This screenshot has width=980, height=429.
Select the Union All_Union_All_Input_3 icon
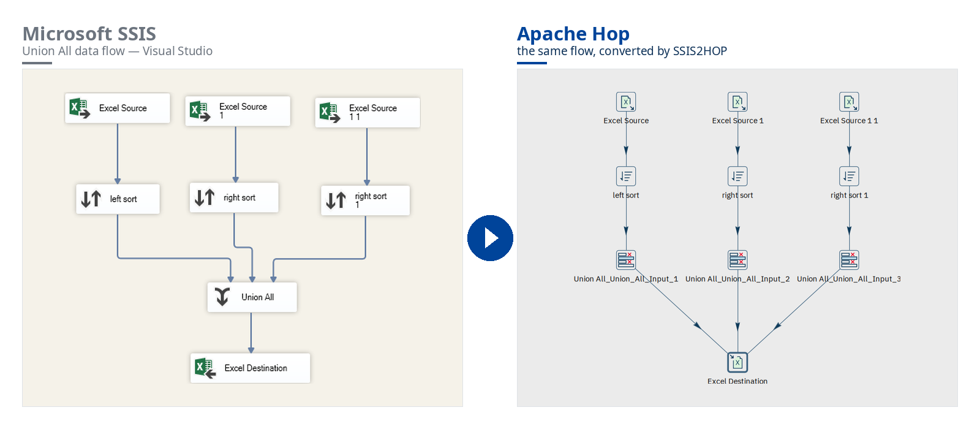[x=849, y=260]
